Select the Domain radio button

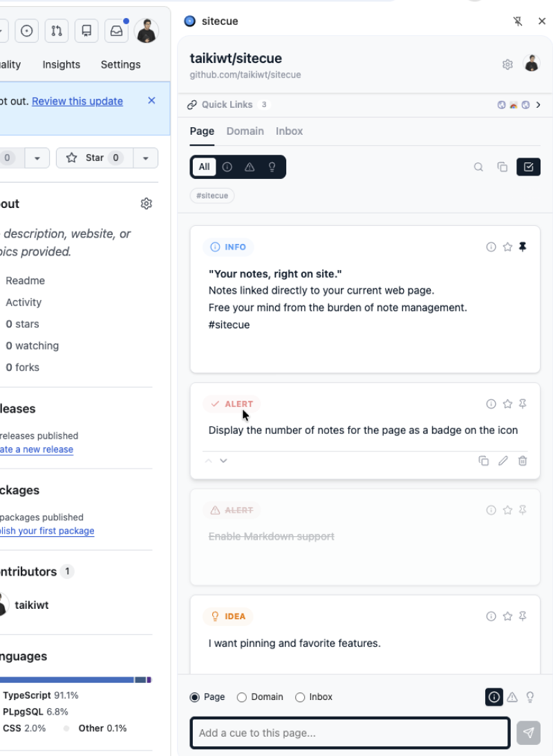pos(242,697)
